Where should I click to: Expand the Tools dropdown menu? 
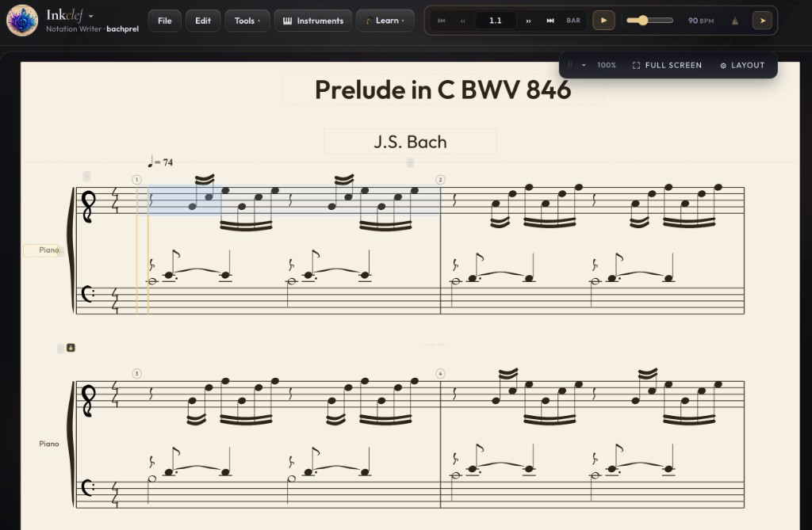point(247,21)
